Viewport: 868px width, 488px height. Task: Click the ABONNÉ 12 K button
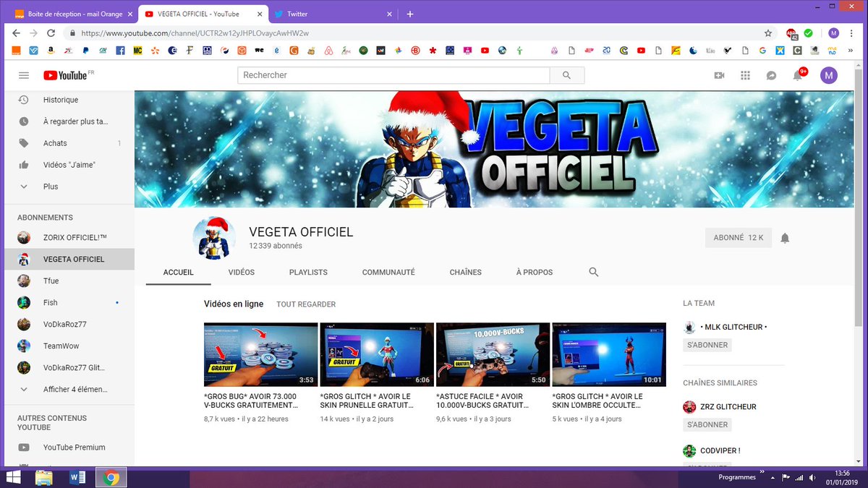(739, 238)
